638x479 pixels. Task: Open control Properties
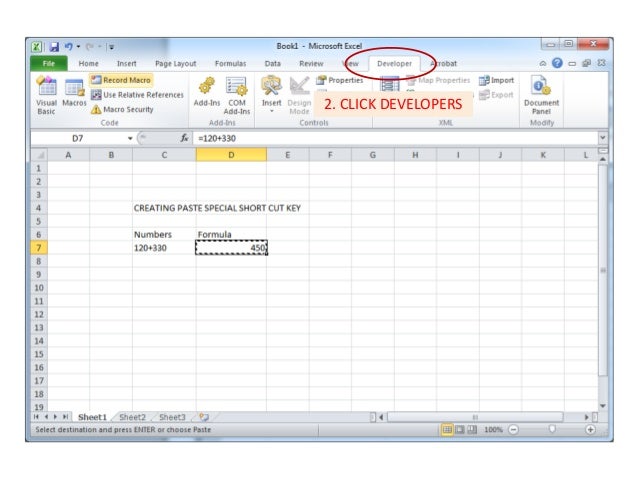(340, 80)
